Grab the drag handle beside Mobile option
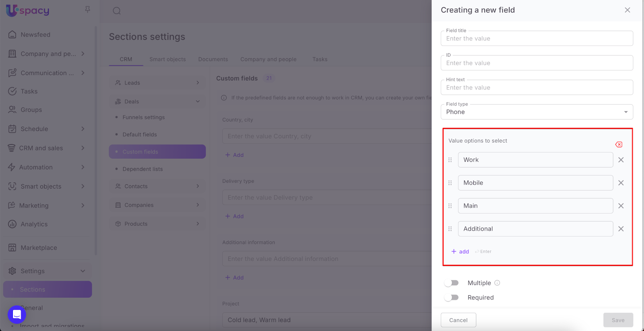The height and width of the screenshot is (331, 644). [x=450, y=183]
